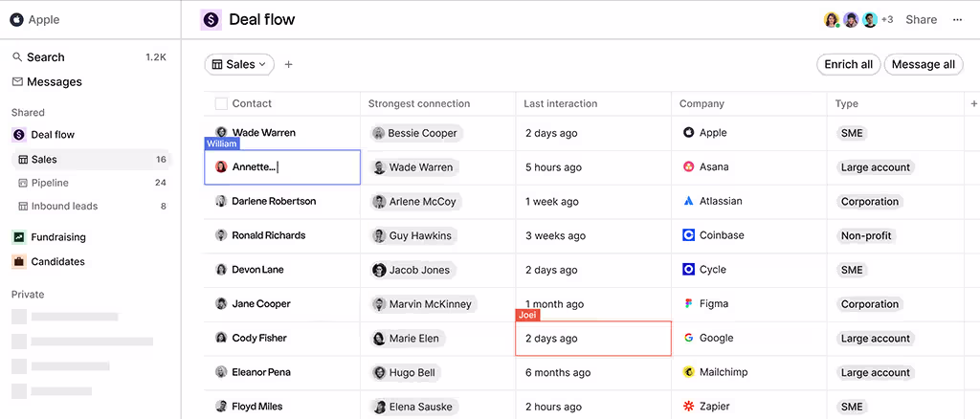Click the Annette contact cell being edited
Viewport: 980px width, 419px height.
pos(282,167)
